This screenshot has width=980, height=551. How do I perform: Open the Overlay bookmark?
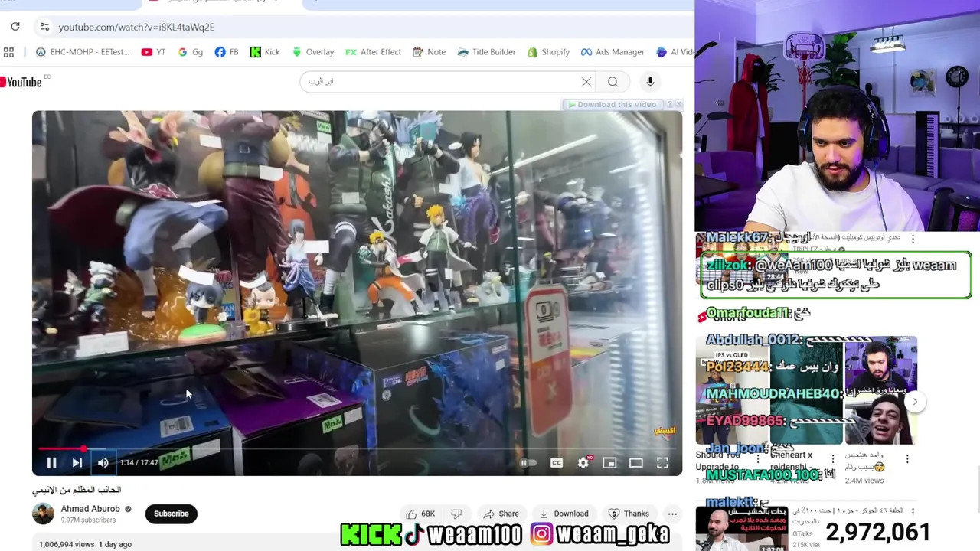pos(312,52)
